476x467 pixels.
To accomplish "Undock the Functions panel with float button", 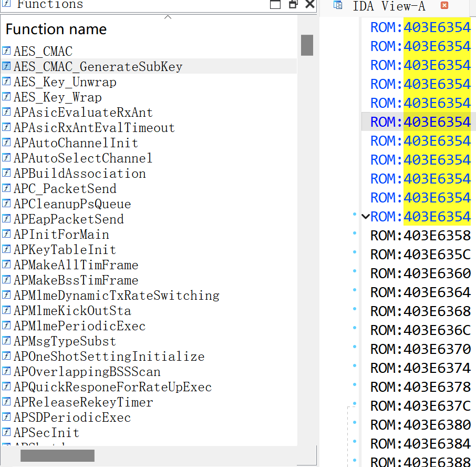I will coord(293,5).
